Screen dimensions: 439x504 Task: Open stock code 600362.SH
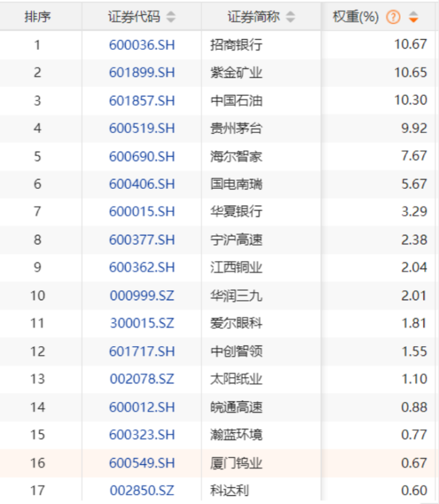pyautogui.click(x=142, y=267)
